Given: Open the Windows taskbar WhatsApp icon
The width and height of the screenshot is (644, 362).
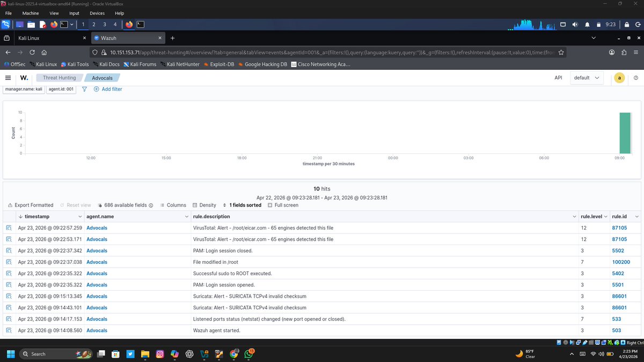Looking at the screenshot, I should coord(249,354).
